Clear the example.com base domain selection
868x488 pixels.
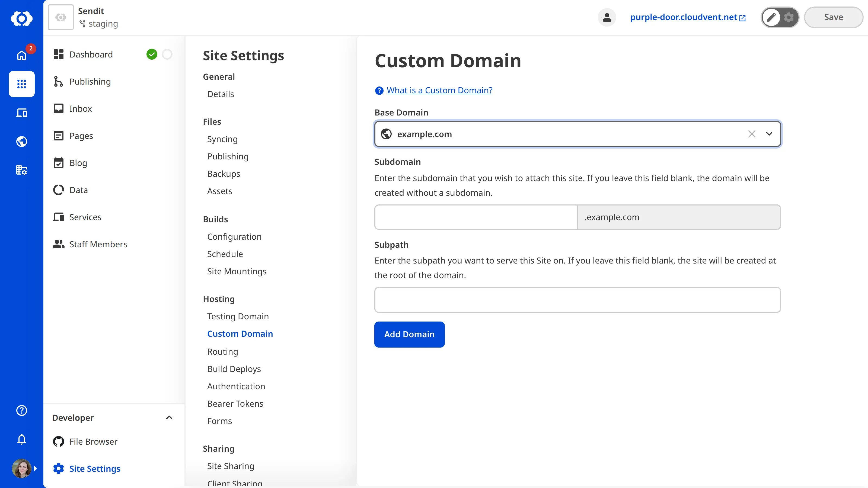(x=752, y=134)
